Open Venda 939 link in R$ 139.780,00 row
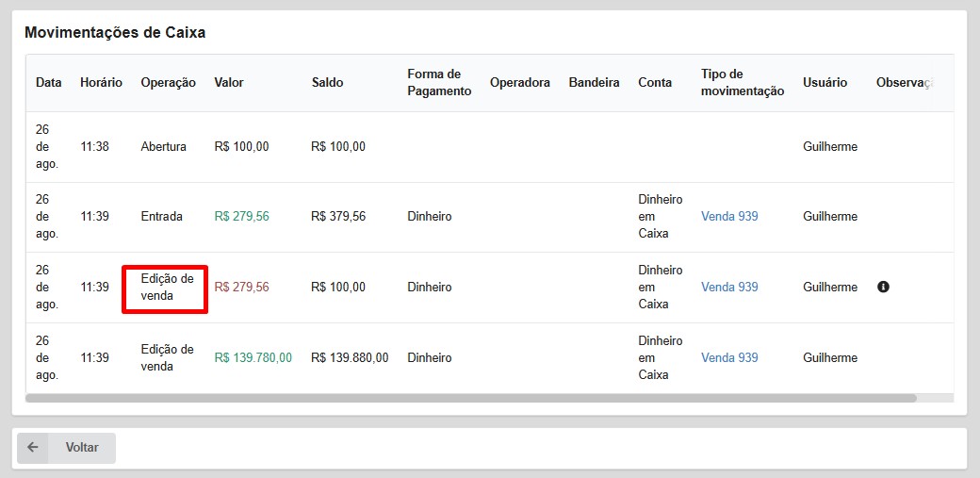980x478 pixels. (729, 357)
